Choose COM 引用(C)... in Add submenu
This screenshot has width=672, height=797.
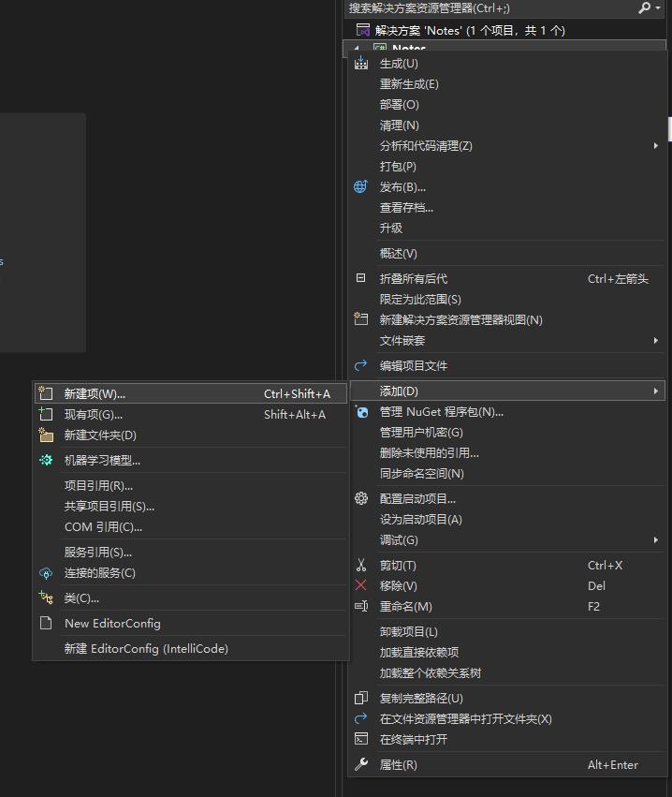[191, 526]
